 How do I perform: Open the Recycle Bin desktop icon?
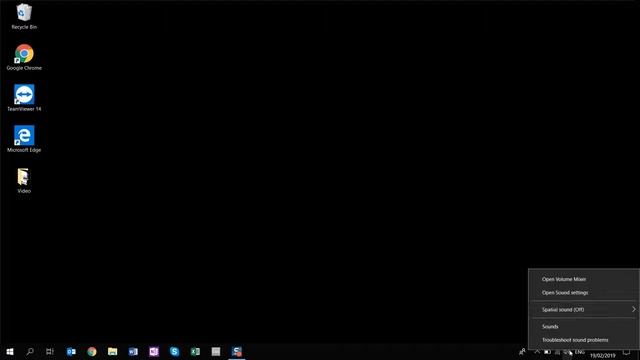[24, 16]
